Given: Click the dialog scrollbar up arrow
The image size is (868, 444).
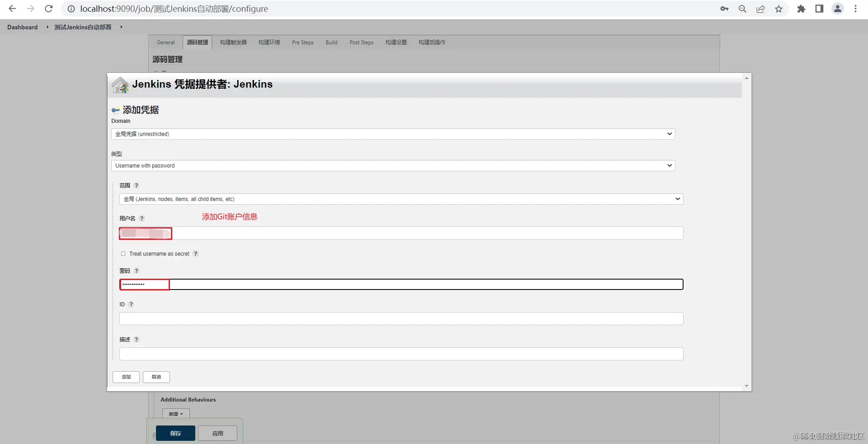Looking at the screenshot, I should point(746,78).
